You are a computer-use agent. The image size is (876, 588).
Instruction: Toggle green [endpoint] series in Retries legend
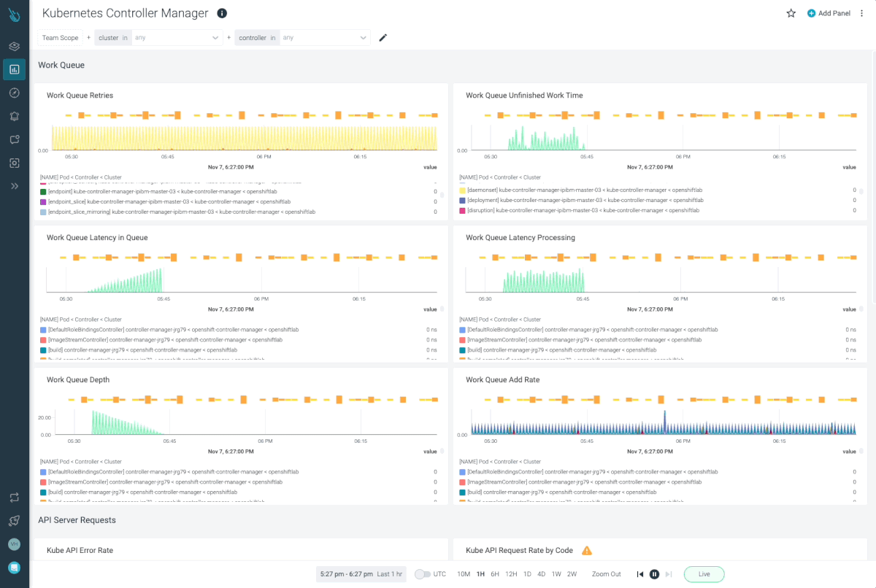(x=43, y=191)
